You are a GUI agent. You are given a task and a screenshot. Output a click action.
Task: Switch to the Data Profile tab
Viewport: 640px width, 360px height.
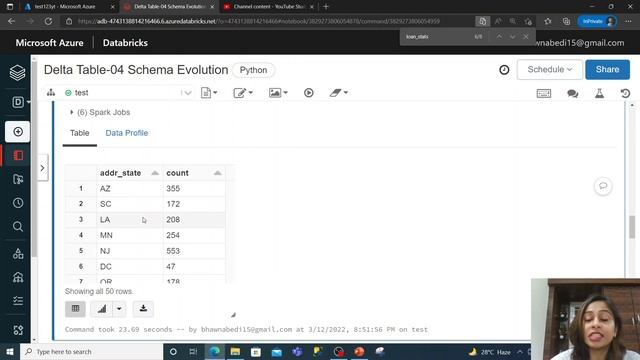(x=127, y=133)
